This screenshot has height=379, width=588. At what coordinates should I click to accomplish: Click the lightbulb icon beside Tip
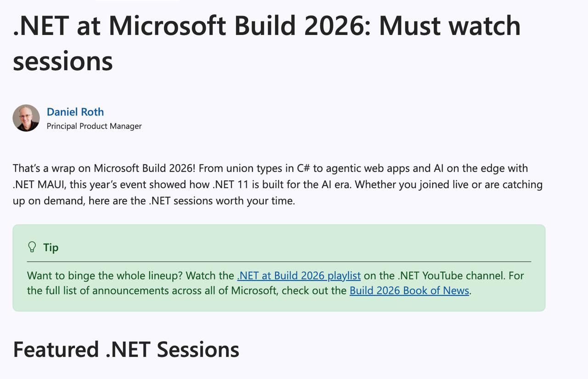click(32, 247)
